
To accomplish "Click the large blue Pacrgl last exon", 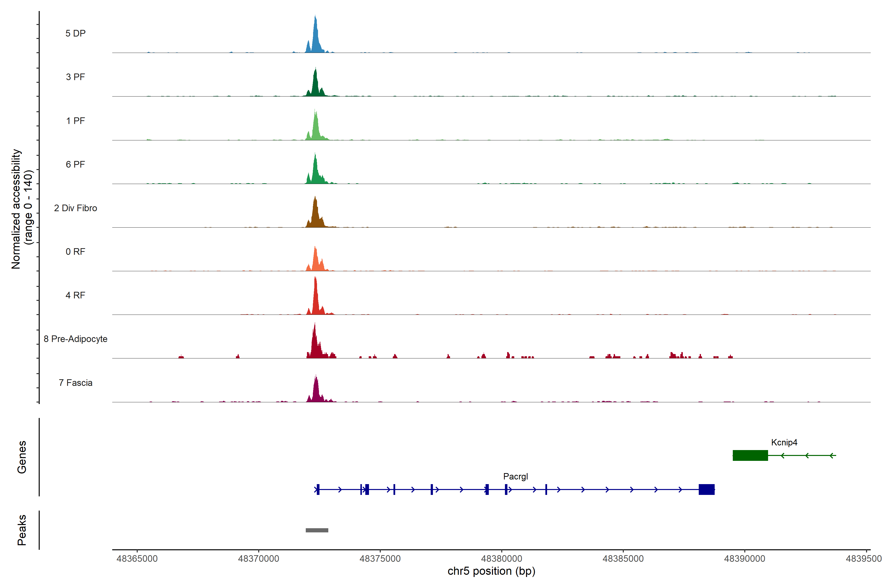I will pyautogui.click(x=707, y=489).
